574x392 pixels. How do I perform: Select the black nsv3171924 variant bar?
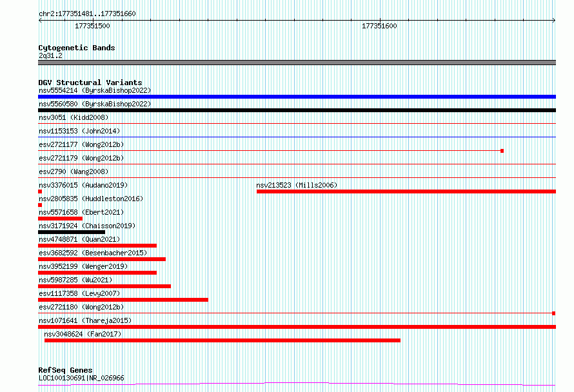72,232
